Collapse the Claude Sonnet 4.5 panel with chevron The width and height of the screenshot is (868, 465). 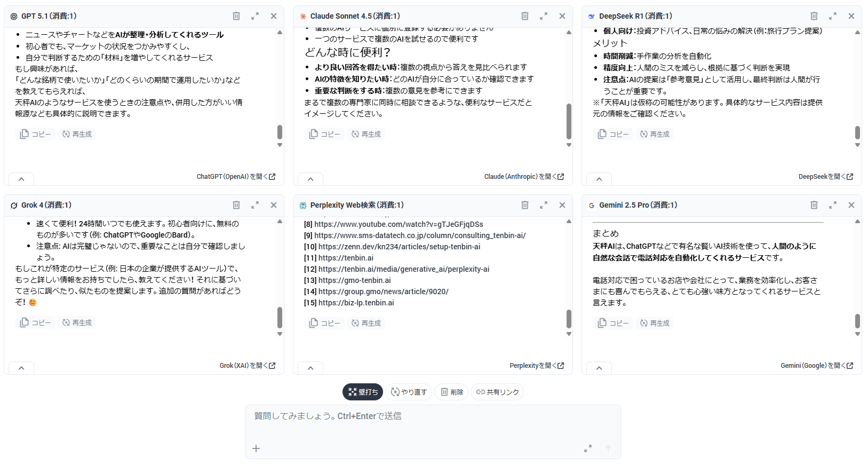tap(310, 179)
